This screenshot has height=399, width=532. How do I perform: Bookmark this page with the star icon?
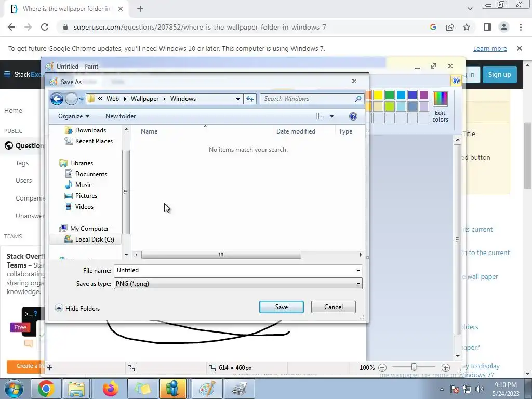point(467,27)
